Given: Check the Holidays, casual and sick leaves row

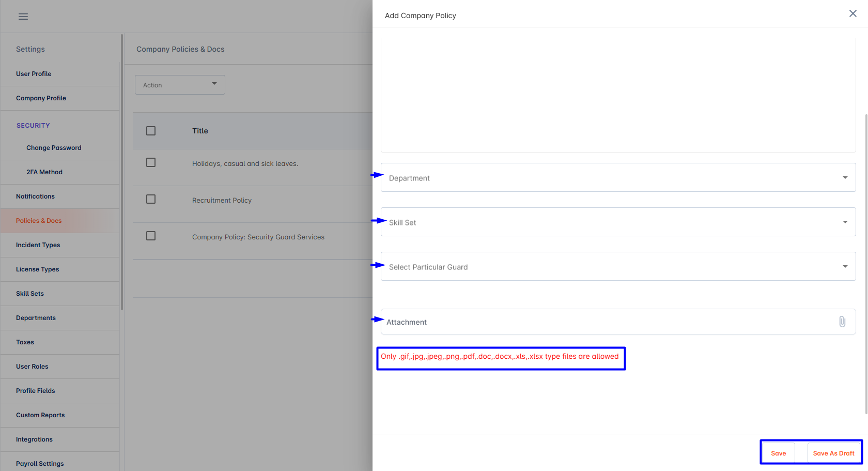Looking at the screenshot, I should click(151, 162).
